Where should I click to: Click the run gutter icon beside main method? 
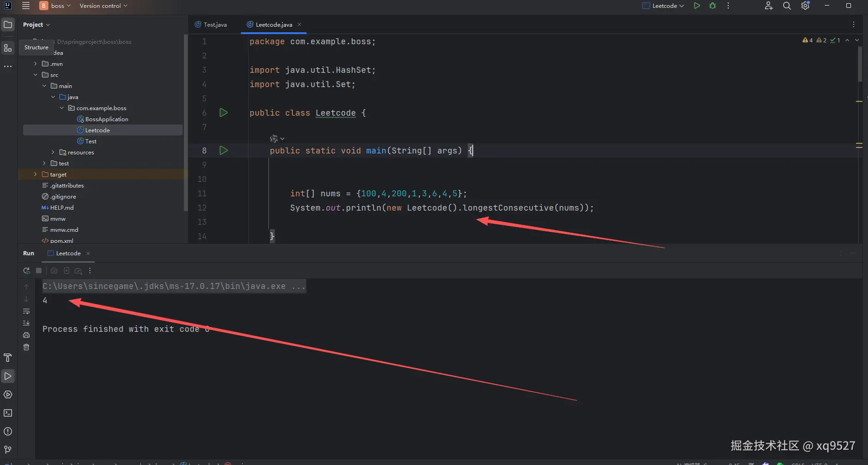224,150
